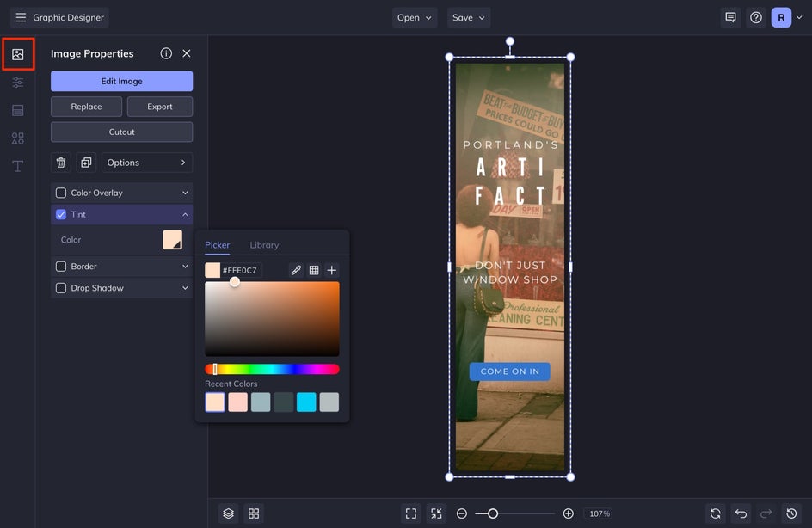
Task: Switch to the Picker tab
Action: pos(217,245)
